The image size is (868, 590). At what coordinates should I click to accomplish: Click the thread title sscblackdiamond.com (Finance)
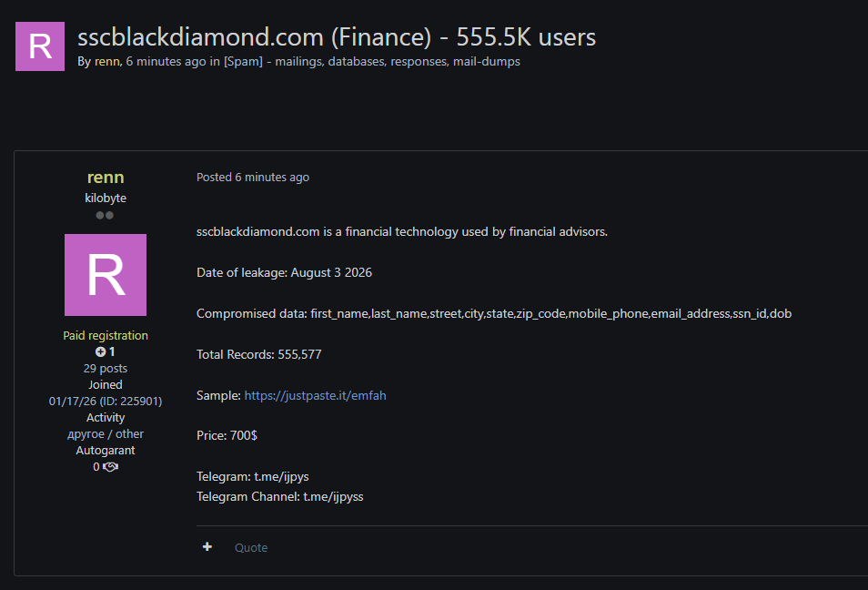click(x=337, y=37)
